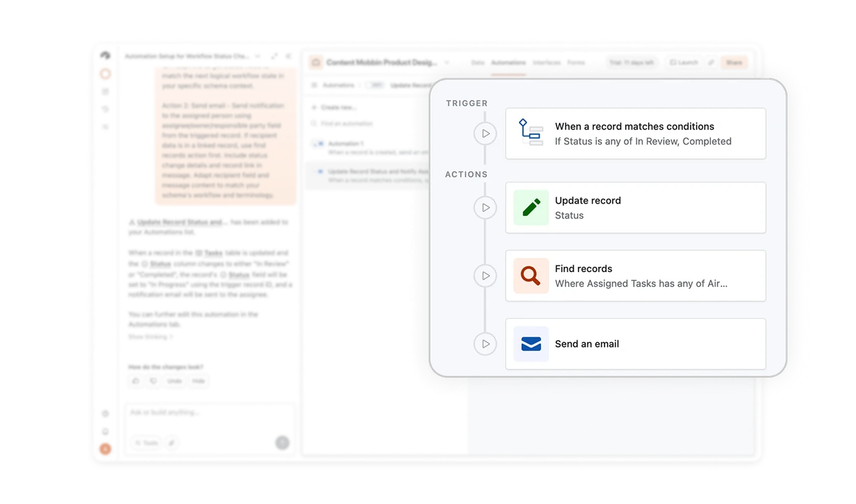Run the trigger step play button
The width and height of the screenshot is (856, 504).
[x=486, y=134]
